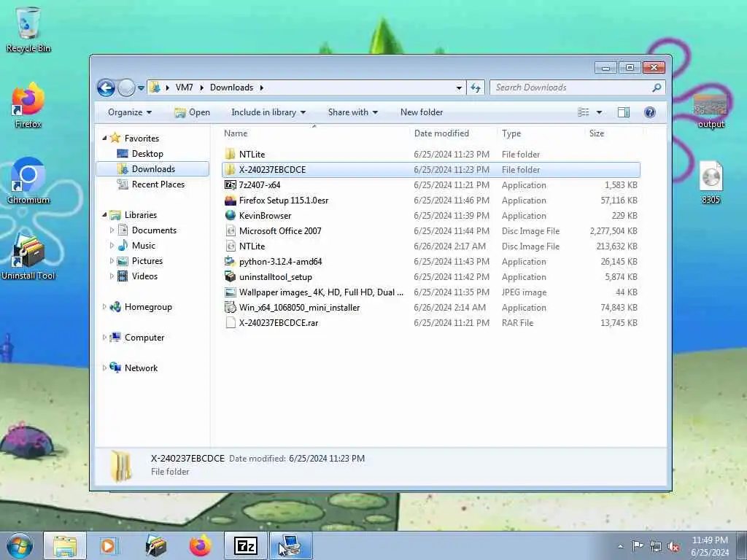
Task: Open the Uninstall Tool desktop shortcut
Action: (28, 256)
